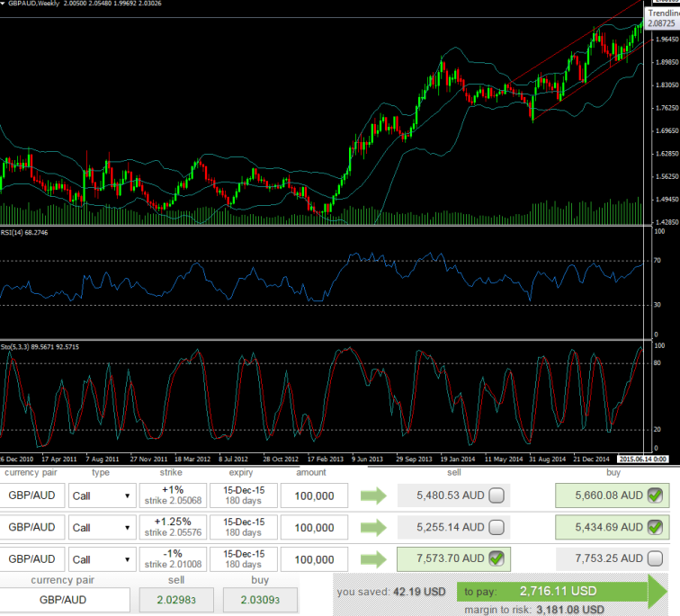Select the sell 5,255.14 AUD checkbox
Viewport: 680px width, 616px height.
pyautogui.click(x=496, y=527)
